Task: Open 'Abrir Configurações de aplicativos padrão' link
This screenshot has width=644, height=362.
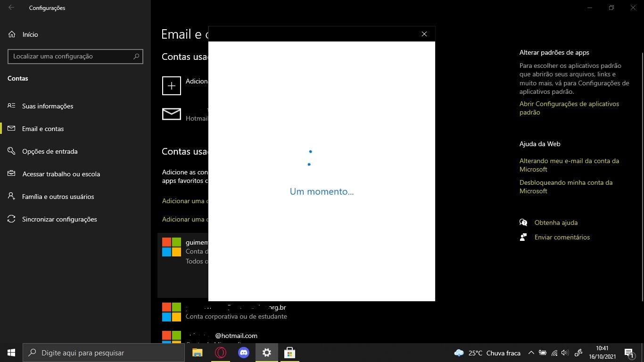Action: pyautogui.click(x=569, y=108)
